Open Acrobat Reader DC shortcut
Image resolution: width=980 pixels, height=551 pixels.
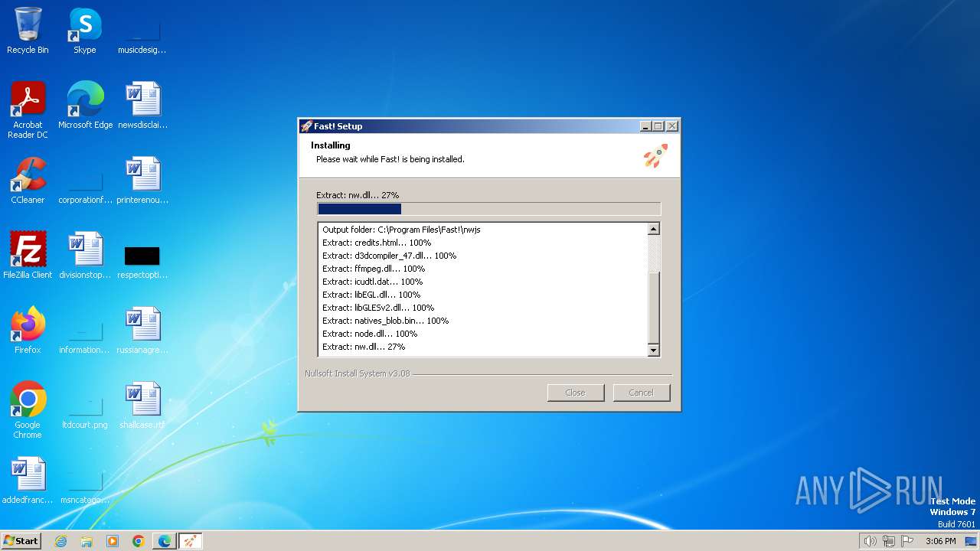click(28, 110)
